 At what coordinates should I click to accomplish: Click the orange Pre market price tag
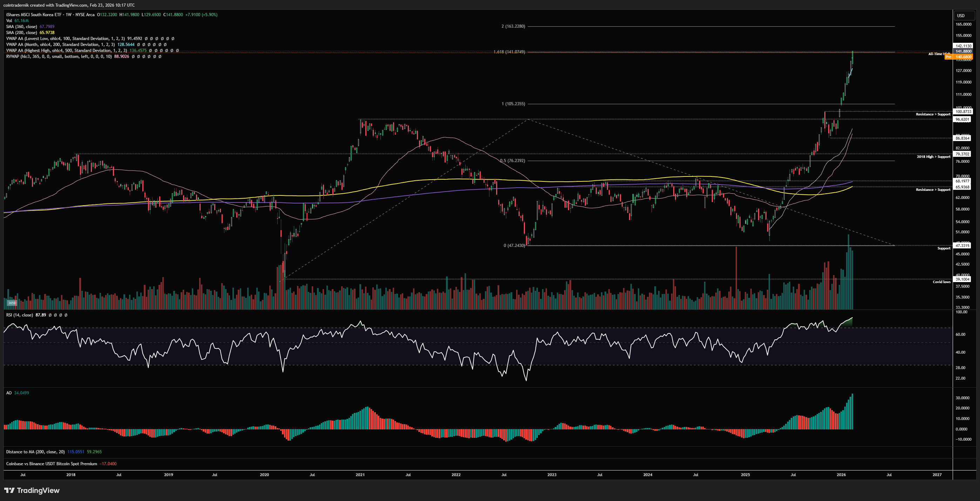[959, 57]
